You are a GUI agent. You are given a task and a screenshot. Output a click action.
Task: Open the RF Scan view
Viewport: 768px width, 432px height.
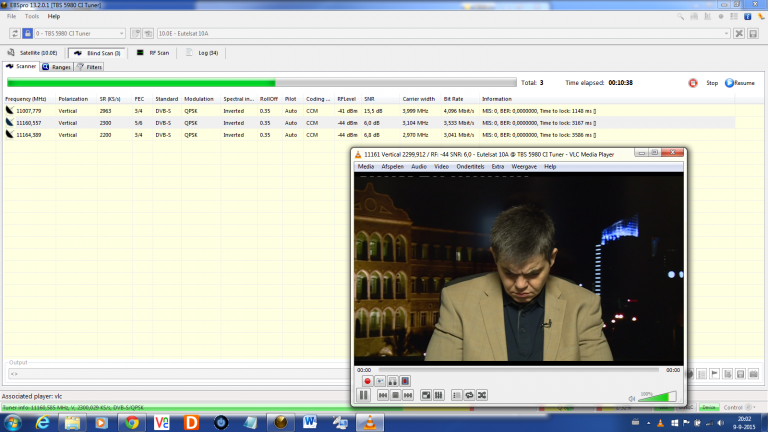tap(154, 52)
